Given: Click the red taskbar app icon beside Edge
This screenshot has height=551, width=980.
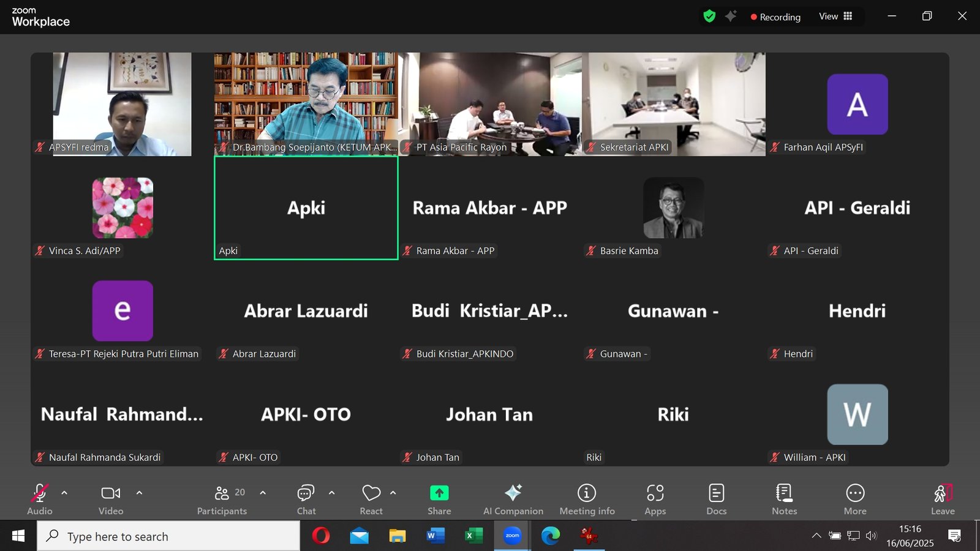Looking at the screenshot, I should tap(589, 536).
